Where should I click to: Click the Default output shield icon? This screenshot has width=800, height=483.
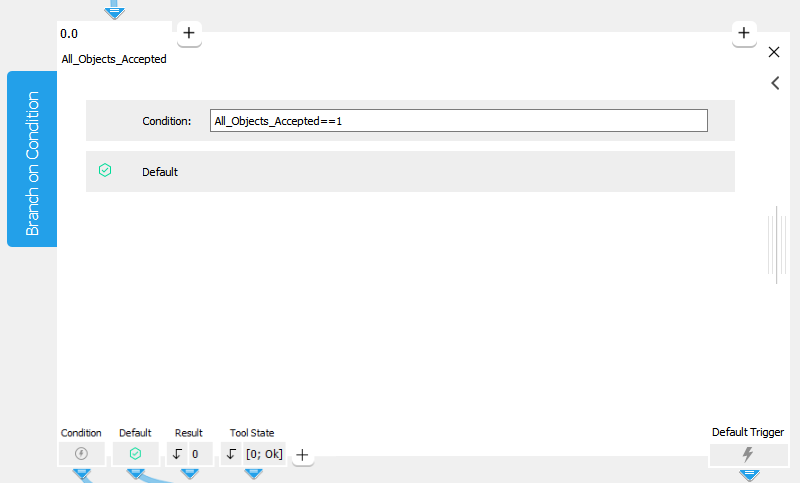pos(136,454)
